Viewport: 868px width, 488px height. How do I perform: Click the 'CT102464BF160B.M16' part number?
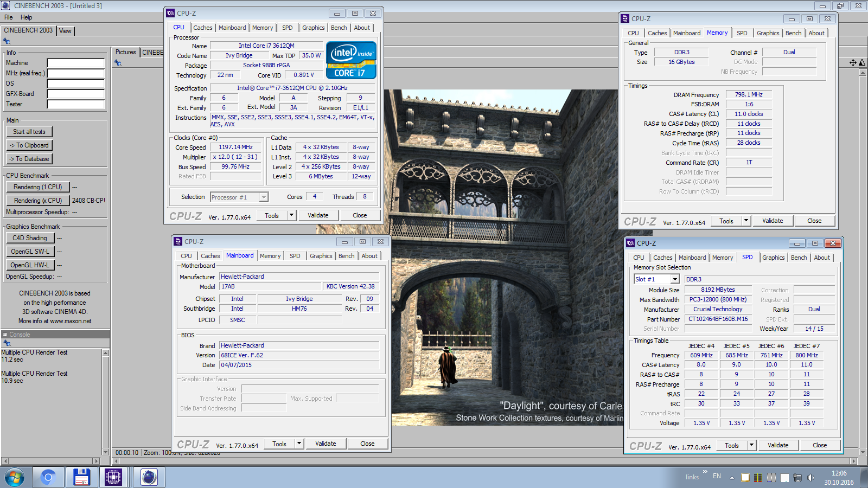(x=718, y=319)
